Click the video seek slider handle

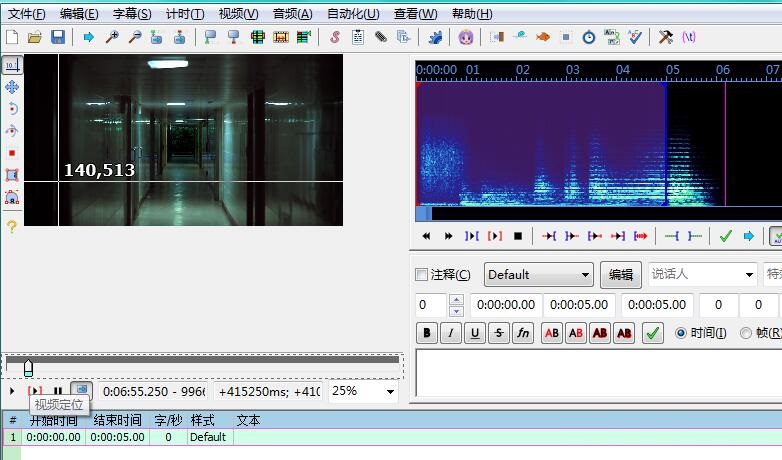point(28,368)
